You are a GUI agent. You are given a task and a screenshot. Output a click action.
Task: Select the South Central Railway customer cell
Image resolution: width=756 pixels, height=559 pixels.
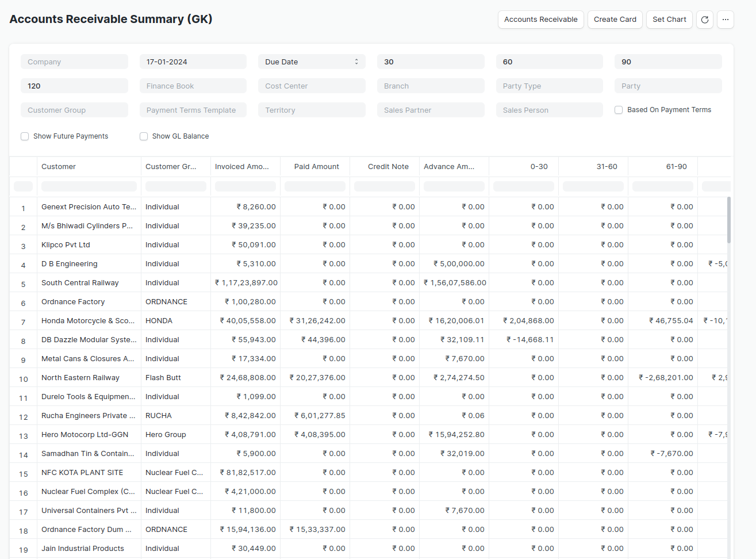80,283
